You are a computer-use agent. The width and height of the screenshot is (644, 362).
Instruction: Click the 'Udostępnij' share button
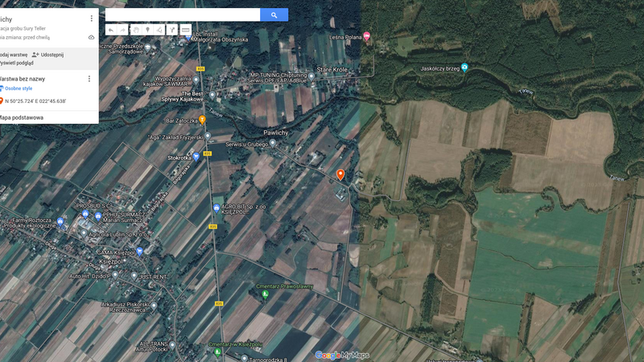(47, 54)
